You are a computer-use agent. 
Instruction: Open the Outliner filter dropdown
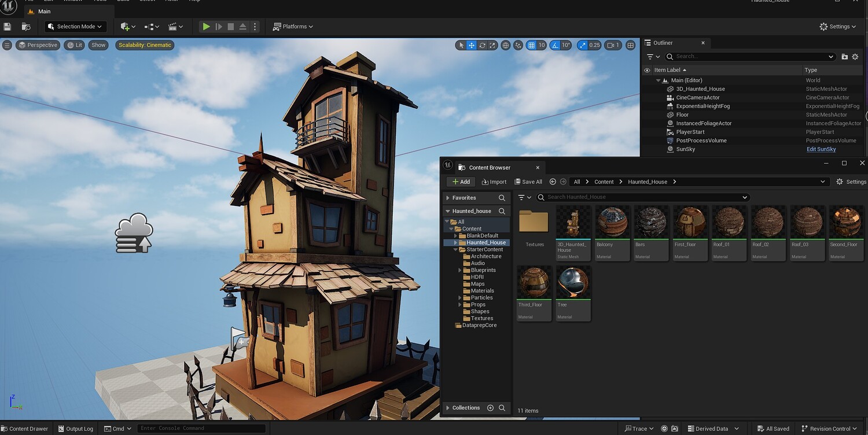(653, 57)
